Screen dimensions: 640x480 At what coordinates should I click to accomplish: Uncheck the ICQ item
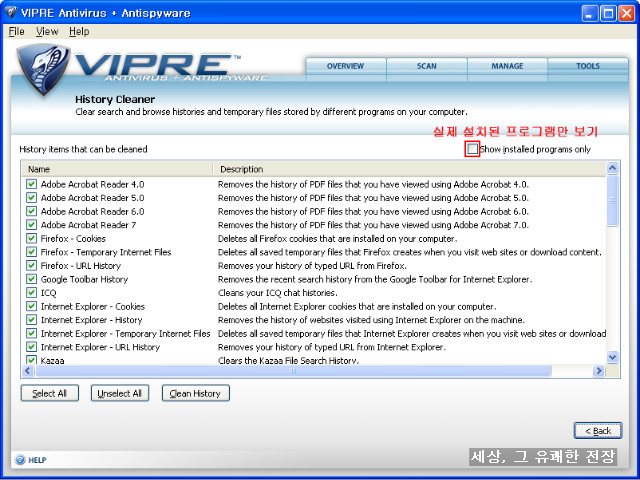(31, 293)
